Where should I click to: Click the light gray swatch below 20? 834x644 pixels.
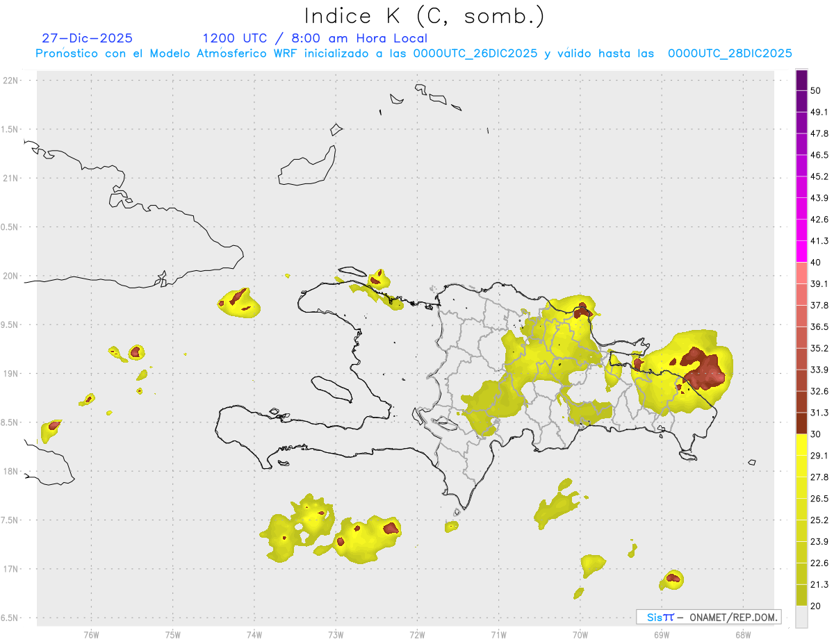[x=802, y=617]
